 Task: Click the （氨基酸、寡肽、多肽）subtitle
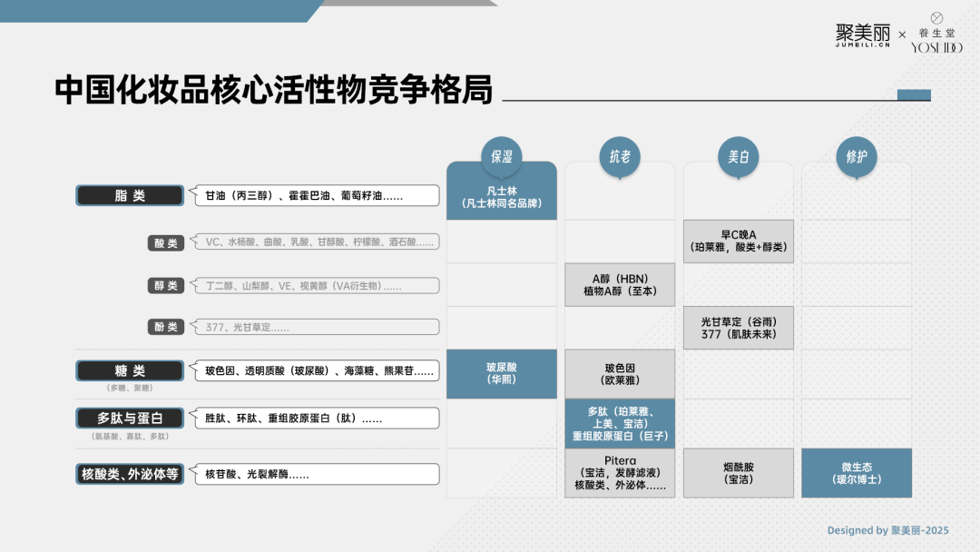pyautogui.click(x=130, y=437)
